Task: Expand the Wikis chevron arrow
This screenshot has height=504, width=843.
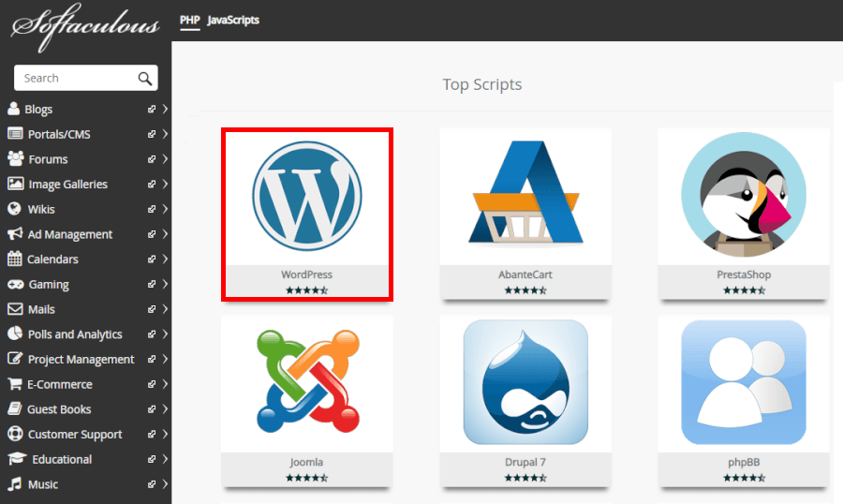Action: tap(165, 209)
